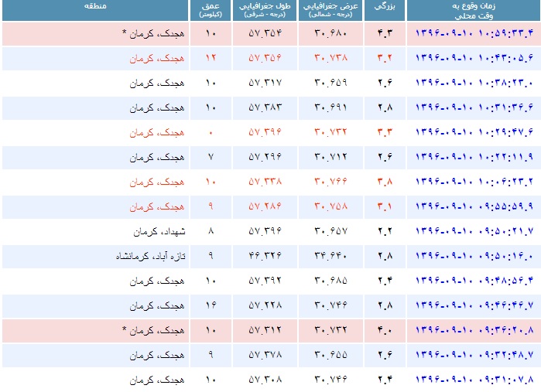Click longitude value ۵۷.۲۸۶
This screenshot has height=392, width=541.
click(265, 206)
